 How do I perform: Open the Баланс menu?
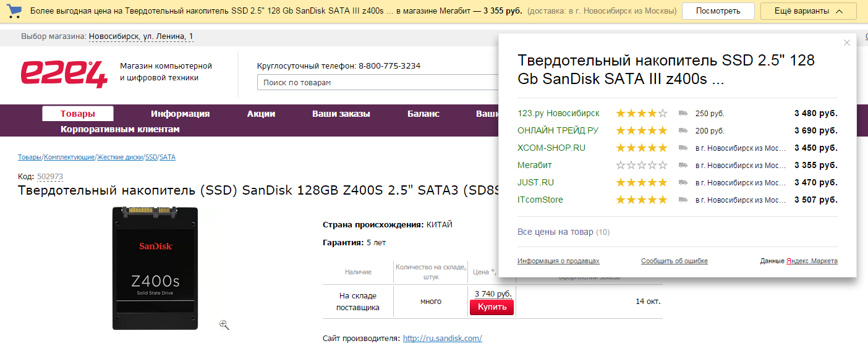pyautogui.click(x=423, y=114)
